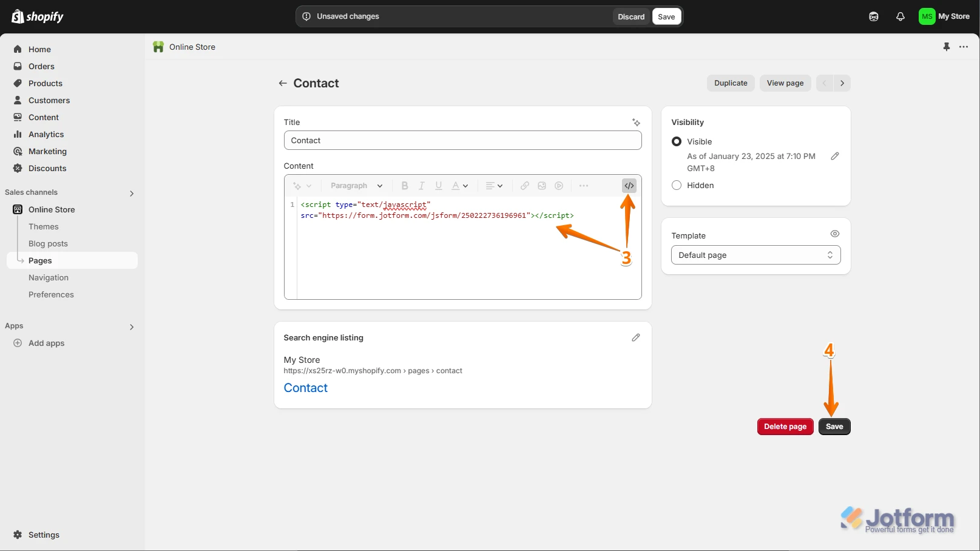The width and height of the screenshot is (980, 551).
Task: Insert an image into the page content
Action: [542, 186]
